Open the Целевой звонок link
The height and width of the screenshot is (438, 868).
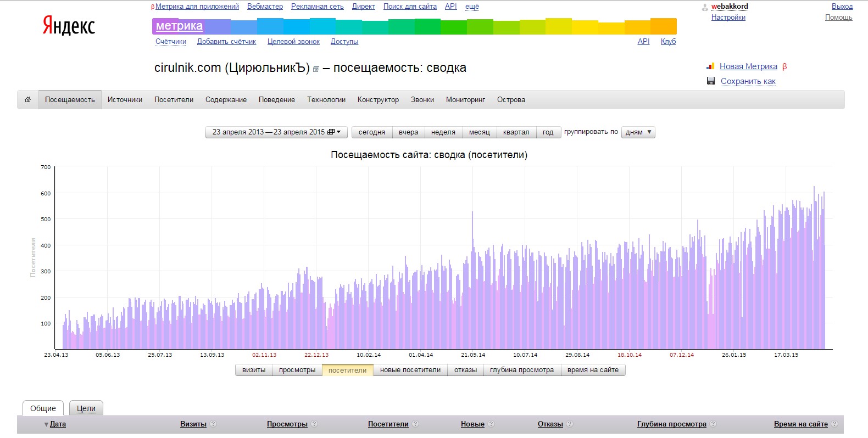pos(293,42)
